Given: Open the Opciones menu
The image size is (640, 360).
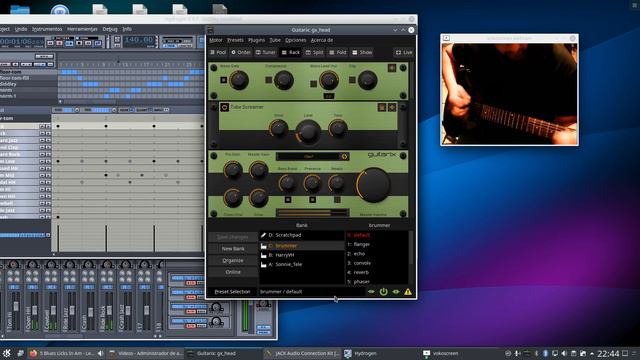Looking at the screenshot, I should [296, 40].
